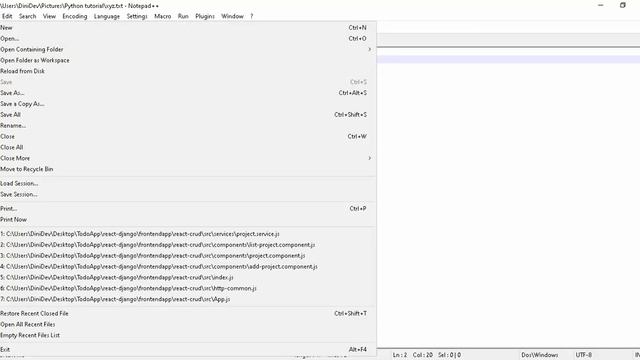640x360 pixels.
Task: Open the ? help menu
Action: pos(251,16)
